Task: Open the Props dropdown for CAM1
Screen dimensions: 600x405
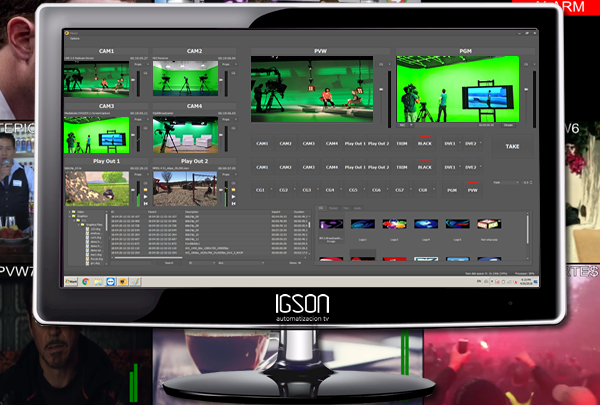Action: (140, 65)
